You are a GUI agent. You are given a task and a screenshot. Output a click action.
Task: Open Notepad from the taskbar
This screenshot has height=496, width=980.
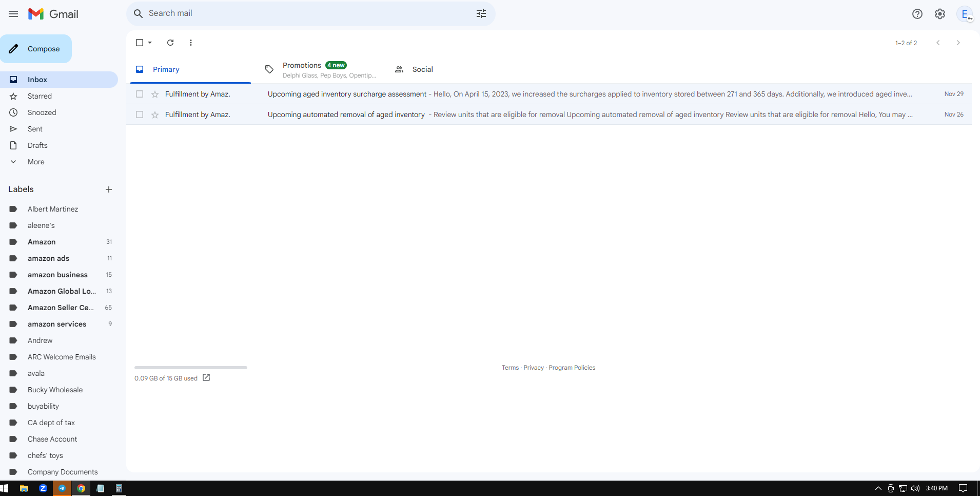tap(100, 488)
